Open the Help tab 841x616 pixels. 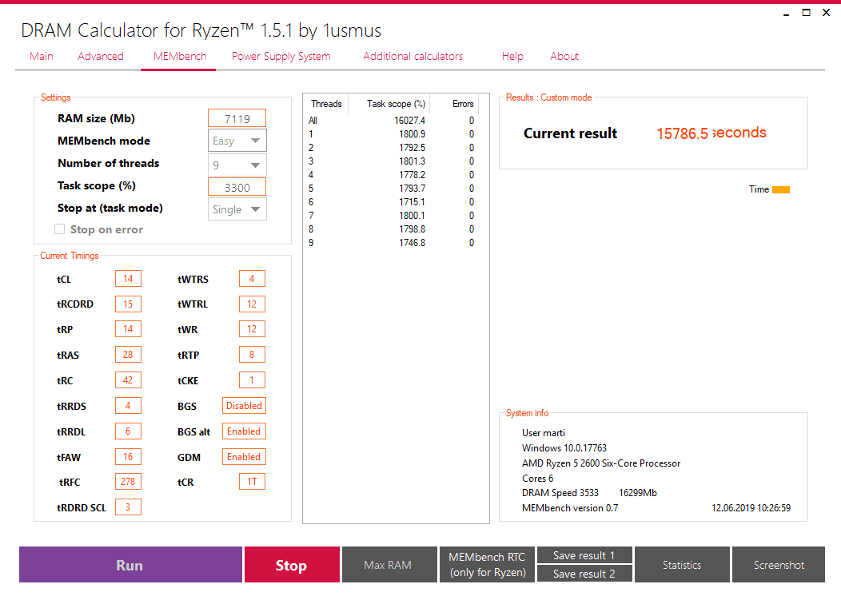point(512,56)
